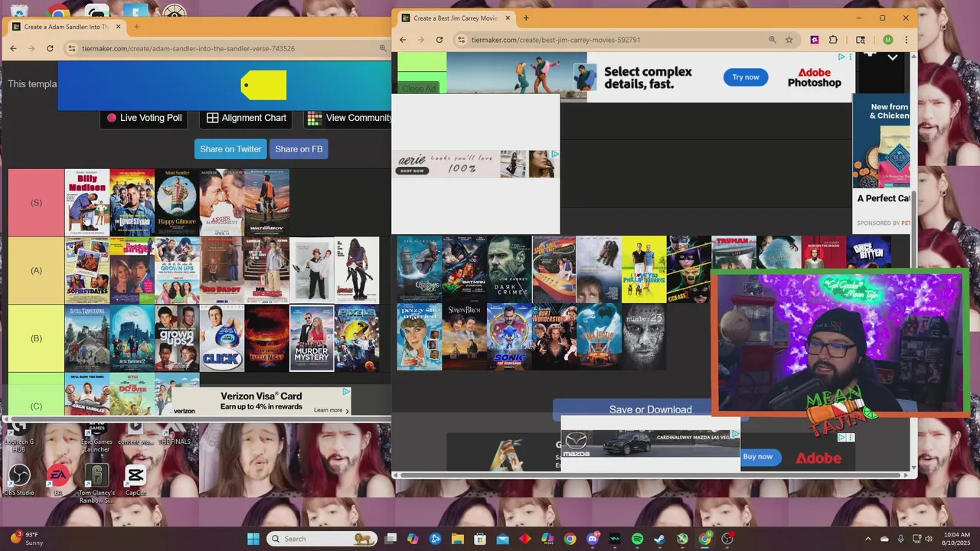Click Try now in Adobe Photoshop ad
Screen dimensions: 980x551
coord(746,77)
